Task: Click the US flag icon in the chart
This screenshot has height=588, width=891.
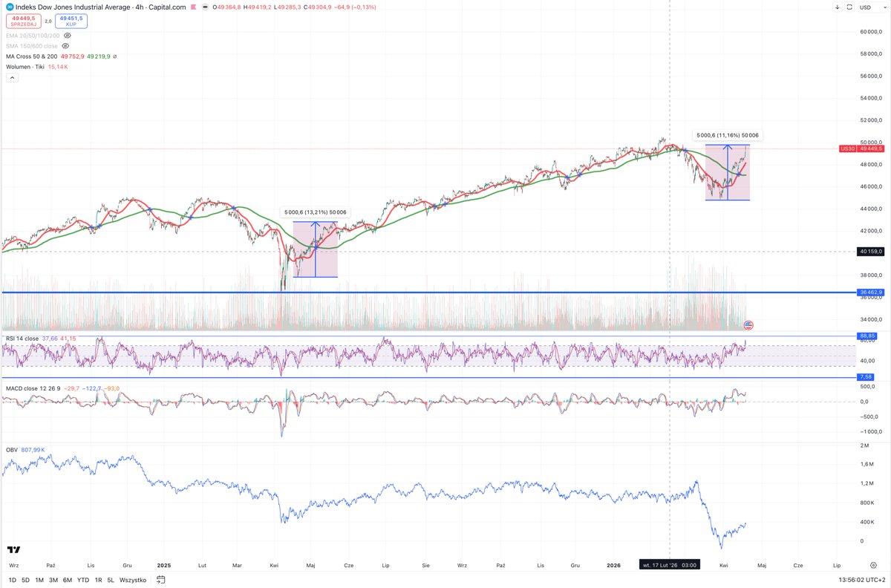Action: click(x=748, y=325)
